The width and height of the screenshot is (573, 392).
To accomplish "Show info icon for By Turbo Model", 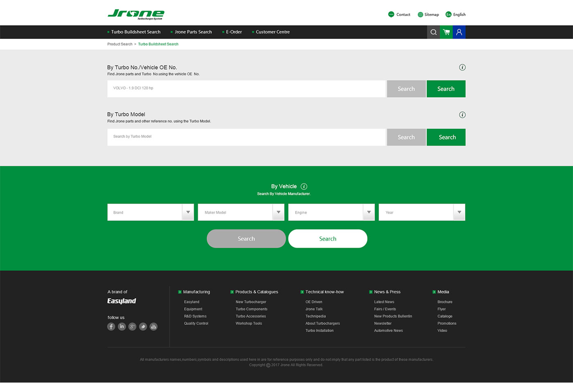I will point(462,115).
